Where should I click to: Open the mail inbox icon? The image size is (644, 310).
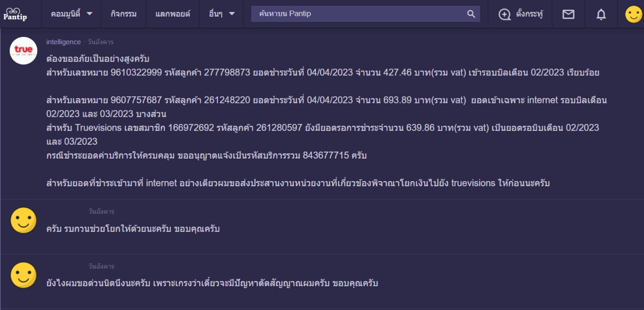coord(568,14)
